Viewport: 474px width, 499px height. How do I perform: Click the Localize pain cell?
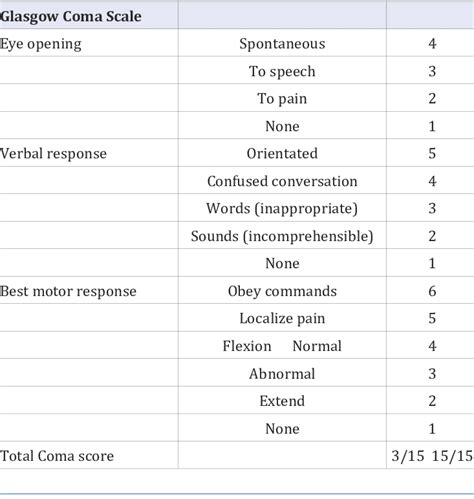[x=282, y=318]
